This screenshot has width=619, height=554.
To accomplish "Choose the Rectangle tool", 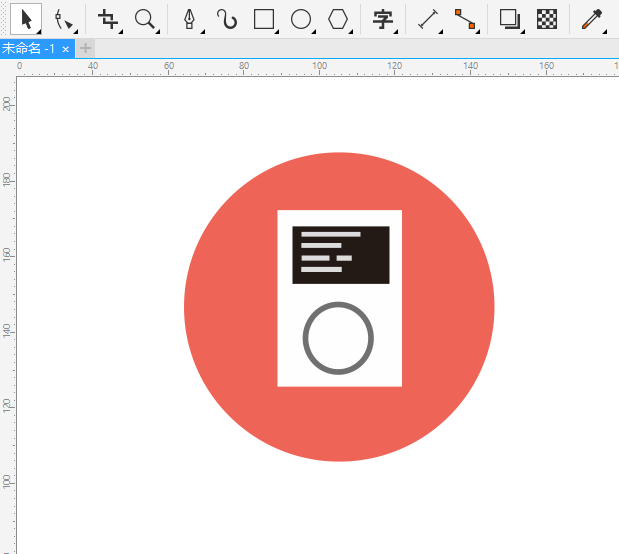I will point(264,19).
